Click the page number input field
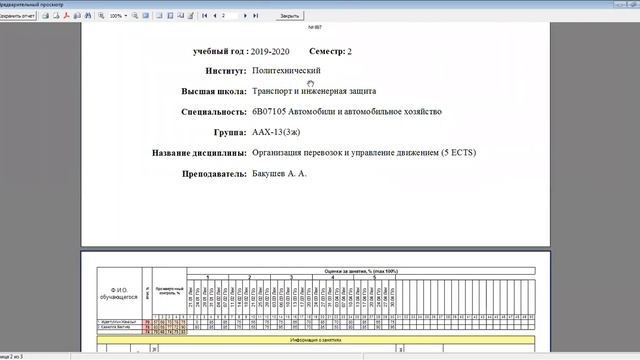Image resolution: width=640 pixels, height=360 pixels. [x=230, y=16]
